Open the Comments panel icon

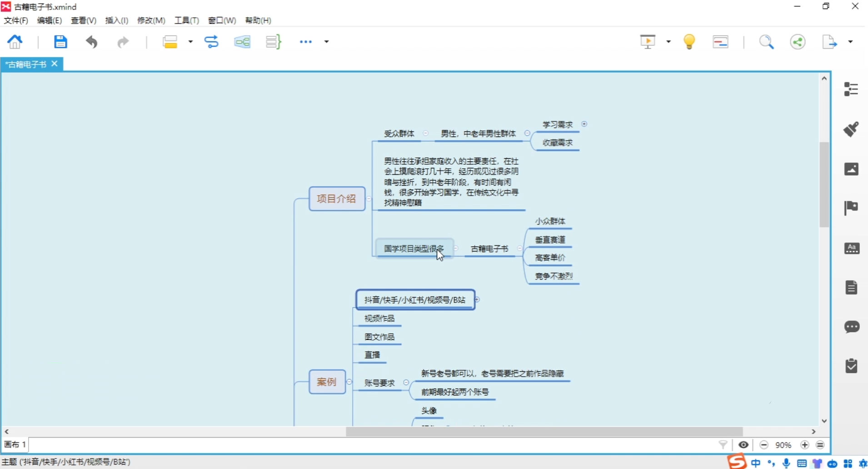coord(851,327)
